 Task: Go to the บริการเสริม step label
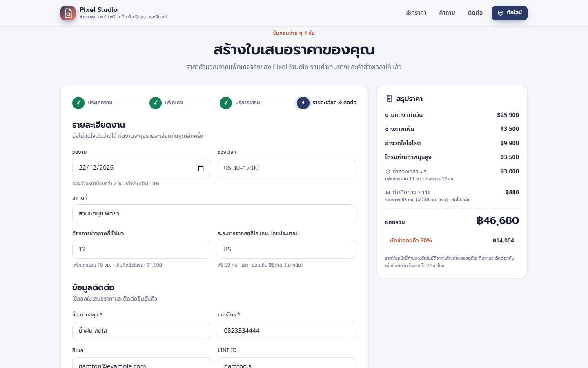[248, 103]
